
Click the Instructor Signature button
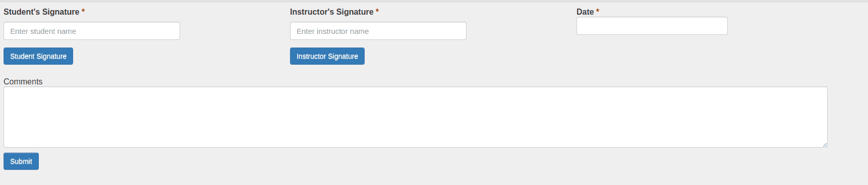(x=327, y=56)
